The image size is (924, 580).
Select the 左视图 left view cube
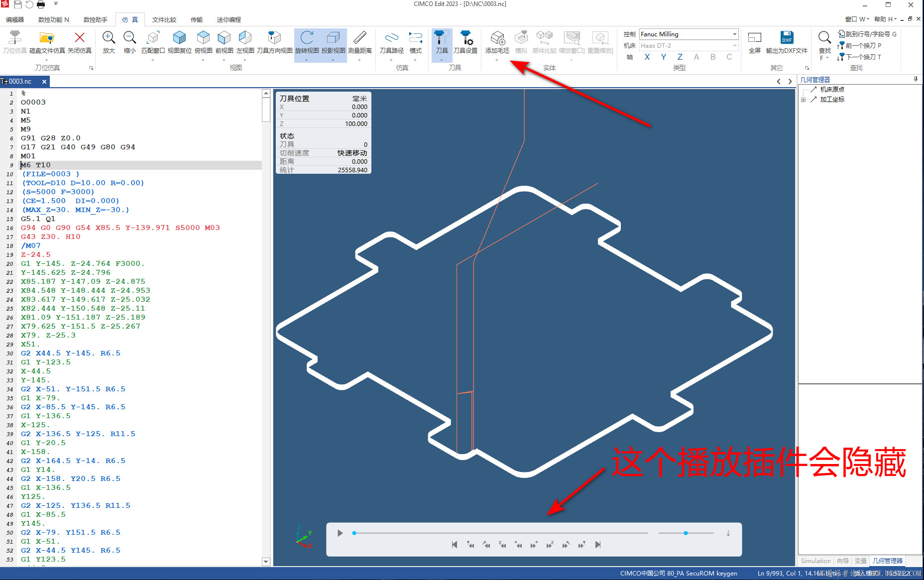(x=245, y=38)
